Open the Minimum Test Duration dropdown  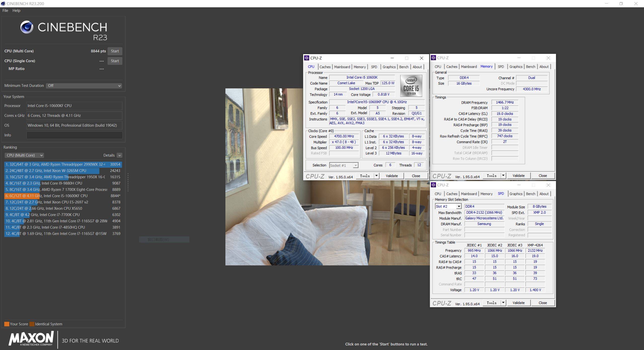pyautogui.click(x=84, y=86)
